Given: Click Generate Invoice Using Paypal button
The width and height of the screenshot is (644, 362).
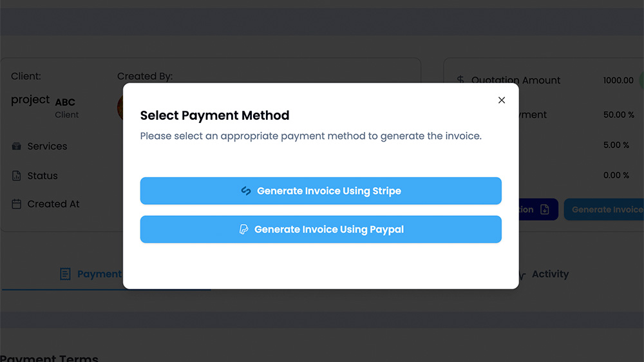Looking at the screenshot, I should pos(321,229).
